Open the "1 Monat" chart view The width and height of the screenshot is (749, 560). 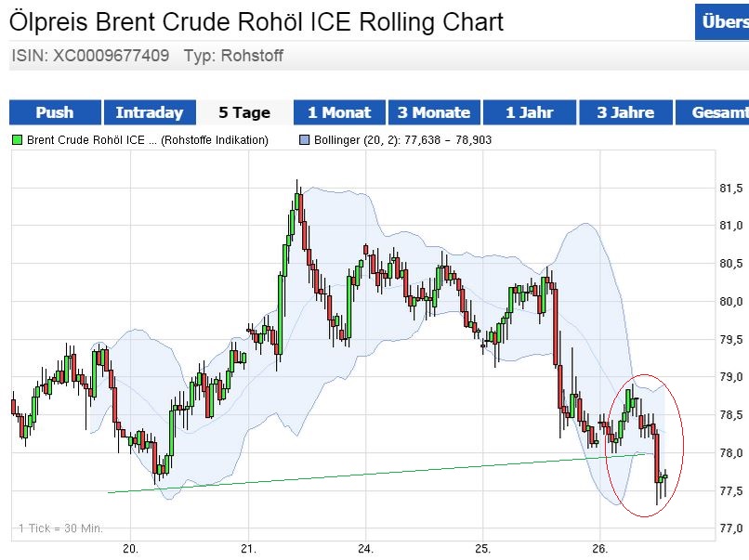tap(339, 112)
